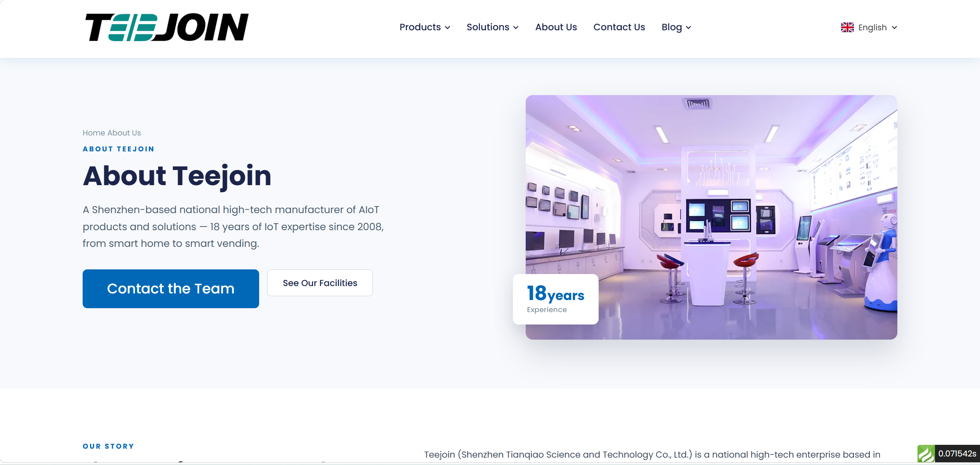Go to About Us in navigation

[556, 27]
